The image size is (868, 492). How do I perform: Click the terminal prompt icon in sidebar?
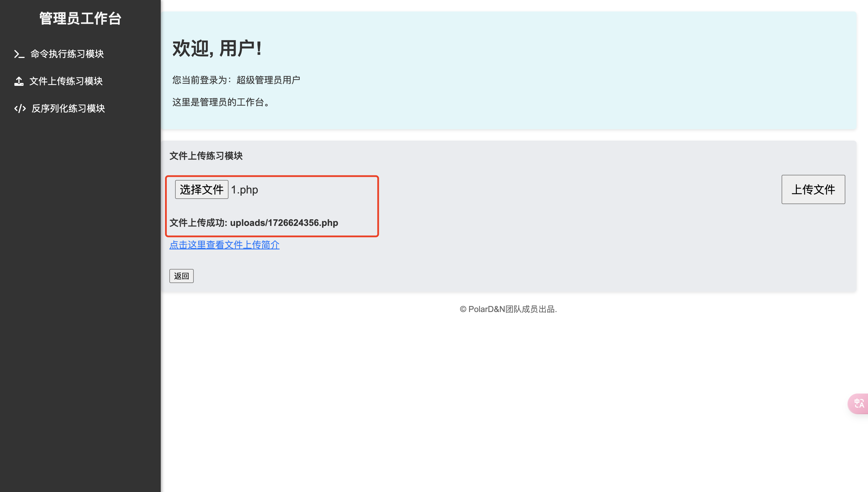point(19,54)
